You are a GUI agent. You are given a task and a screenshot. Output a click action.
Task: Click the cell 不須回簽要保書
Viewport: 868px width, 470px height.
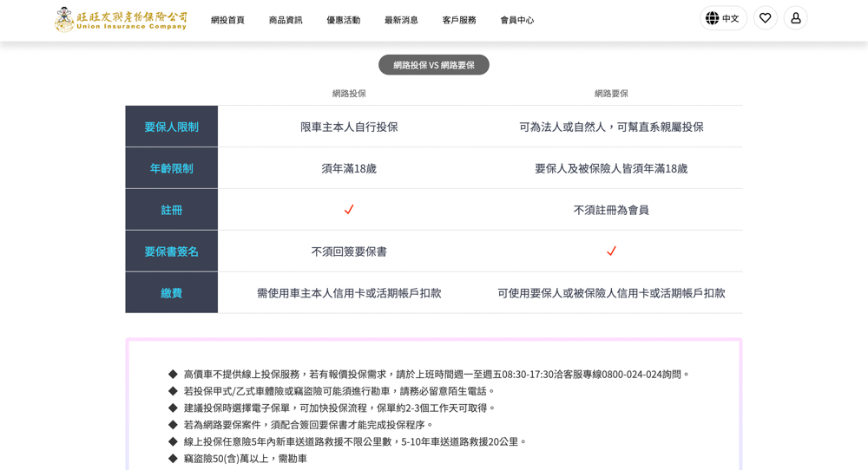click(349, 251)
